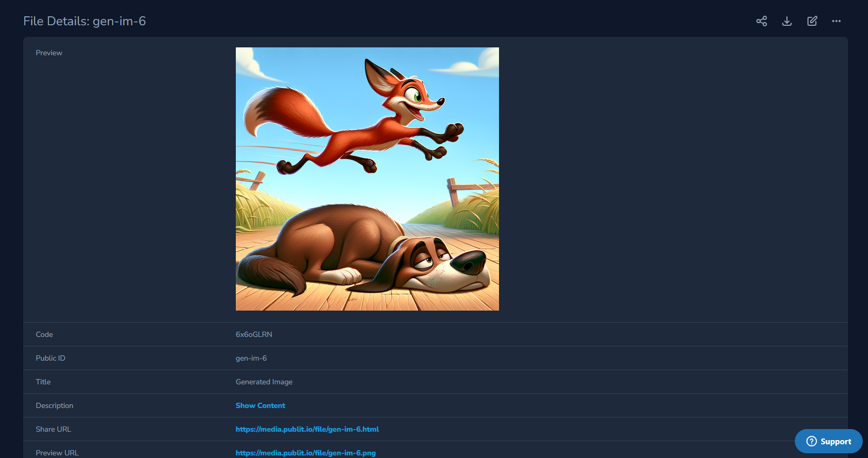Download the file using the download icon
Screen dimensions: 868x458
click(786, 21)
